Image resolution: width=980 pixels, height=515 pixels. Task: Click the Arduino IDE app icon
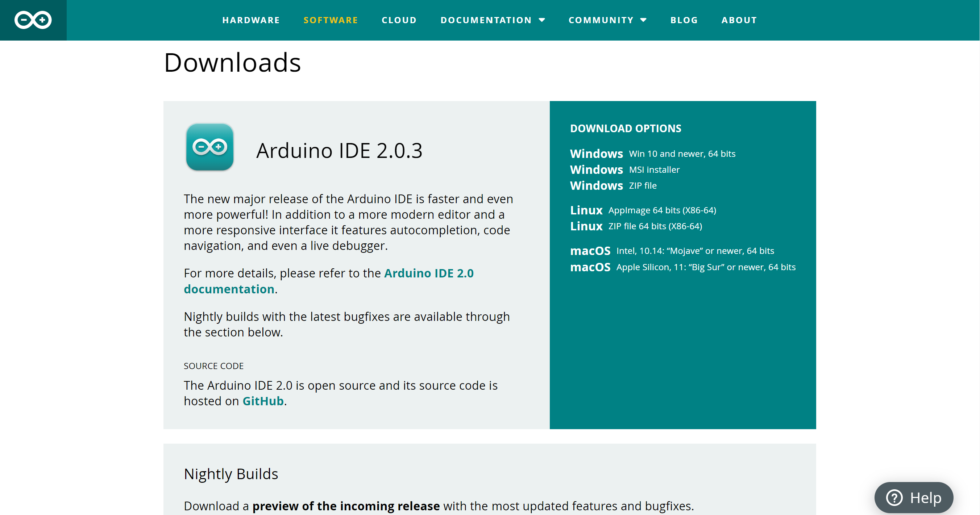[x=209, y=147]
